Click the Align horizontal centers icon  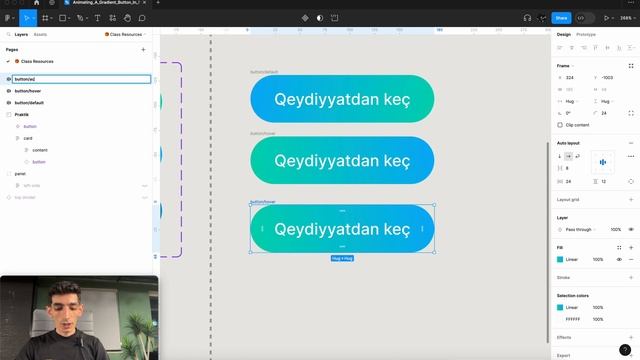pos(572,48)
